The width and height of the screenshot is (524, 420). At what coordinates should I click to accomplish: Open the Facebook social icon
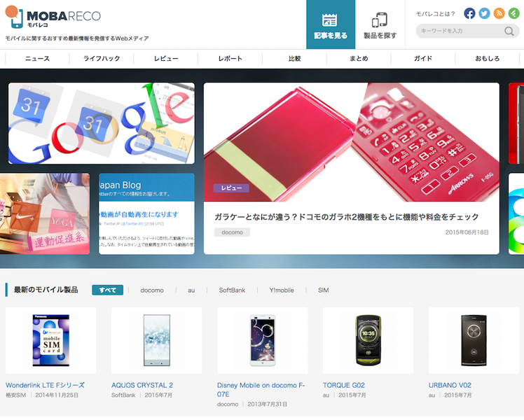469,13
